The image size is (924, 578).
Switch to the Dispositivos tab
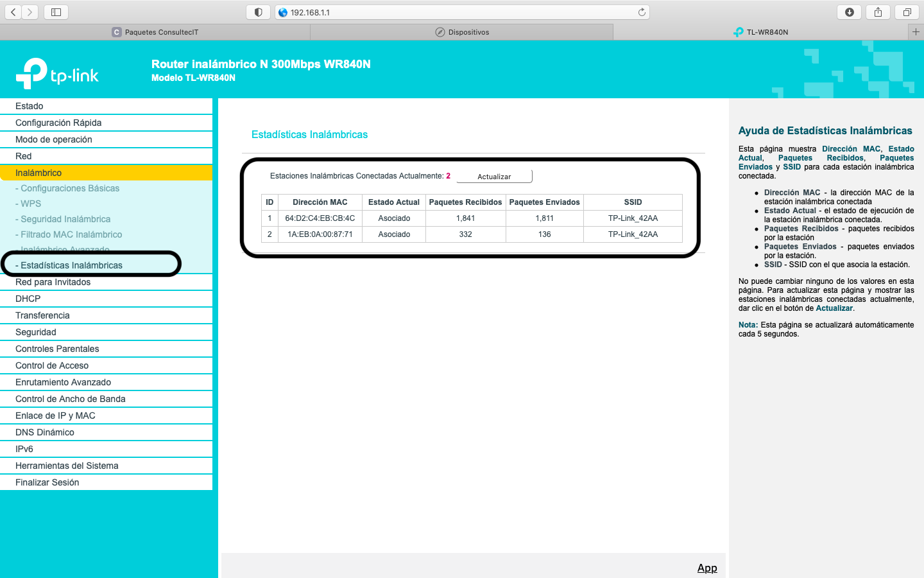point(462,32)
